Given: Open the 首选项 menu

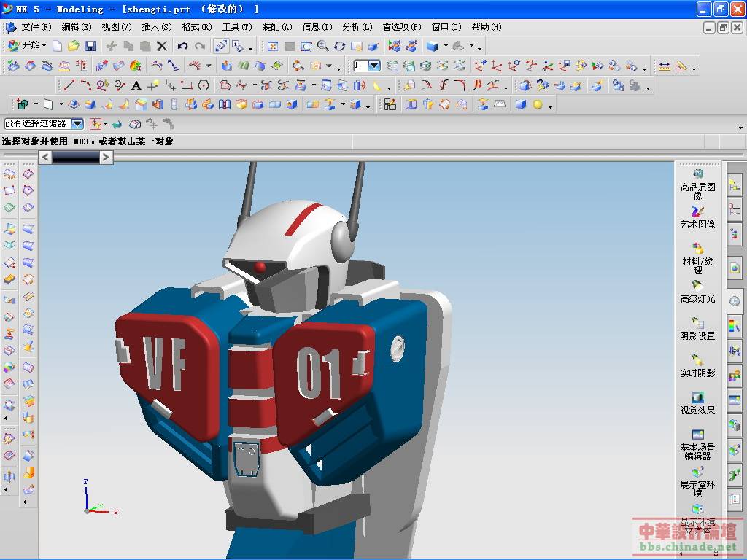Looking at the screenshot, I should tap(402, 27).
